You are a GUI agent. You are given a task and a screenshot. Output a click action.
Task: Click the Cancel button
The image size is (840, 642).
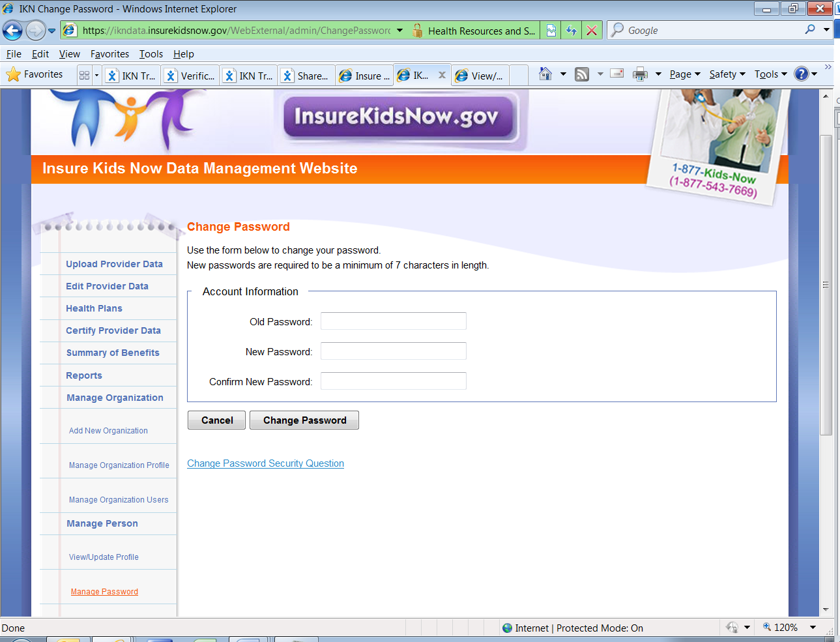pos(217,420)
